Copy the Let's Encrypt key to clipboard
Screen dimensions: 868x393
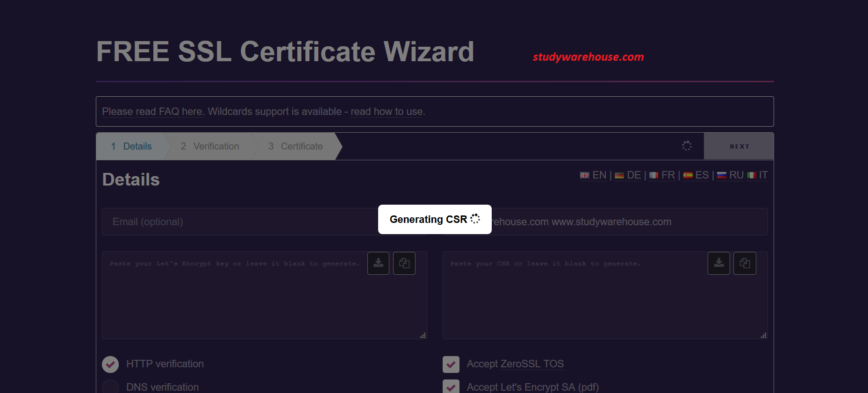(x=404, y=263)
